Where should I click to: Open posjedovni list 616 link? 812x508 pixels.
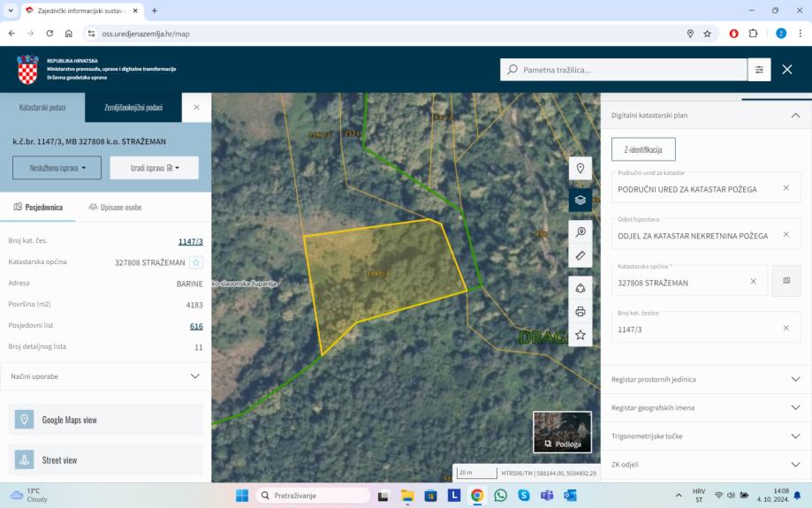click(196, 326)
